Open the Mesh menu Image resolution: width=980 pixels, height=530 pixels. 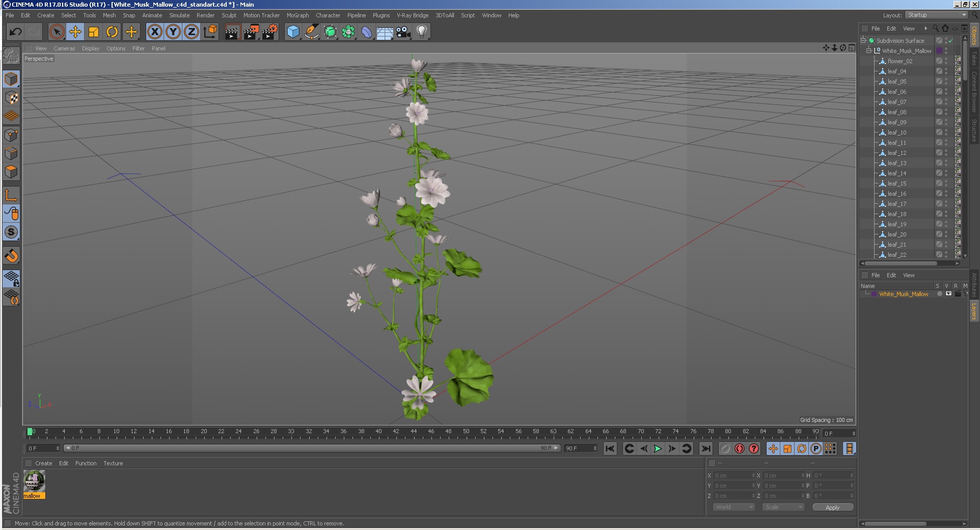click(x=109, y=15)
